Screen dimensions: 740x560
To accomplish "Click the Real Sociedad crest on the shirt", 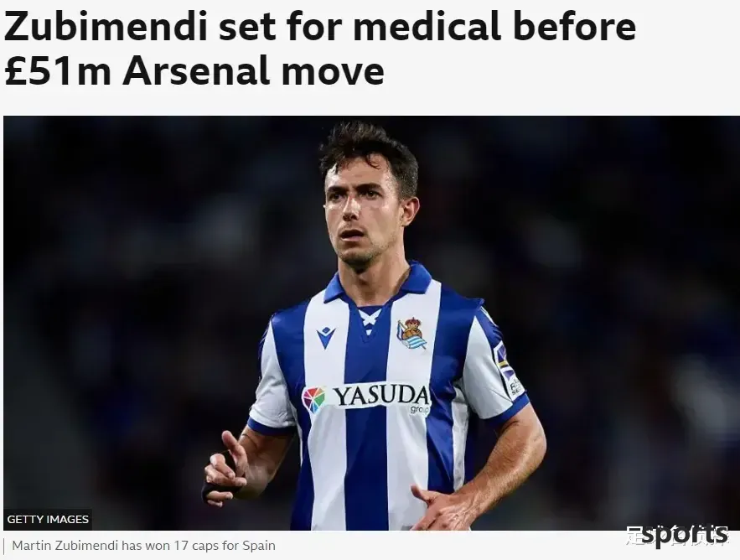I will click(411, 334).
